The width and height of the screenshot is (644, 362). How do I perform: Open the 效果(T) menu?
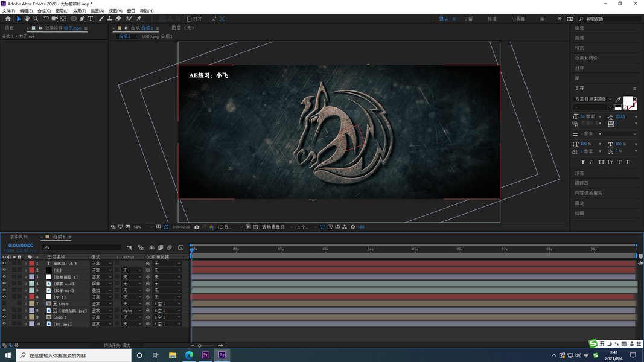pos(80,11)
